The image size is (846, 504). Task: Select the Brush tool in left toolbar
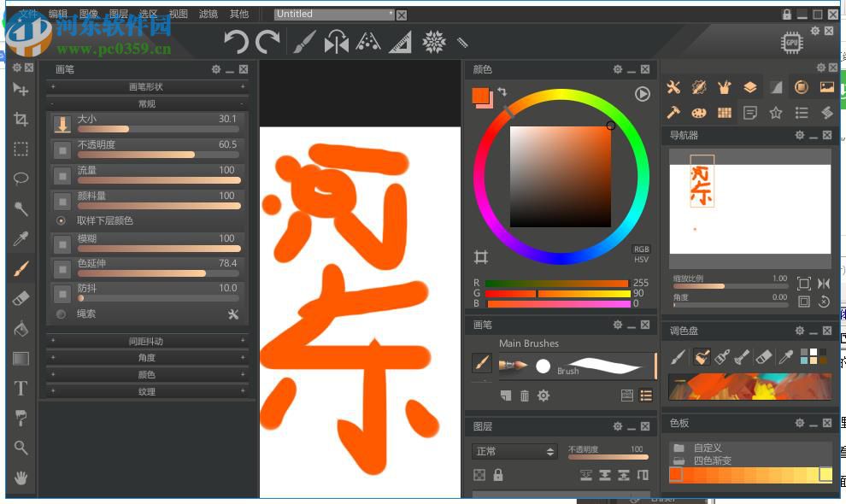coord(21,268)
